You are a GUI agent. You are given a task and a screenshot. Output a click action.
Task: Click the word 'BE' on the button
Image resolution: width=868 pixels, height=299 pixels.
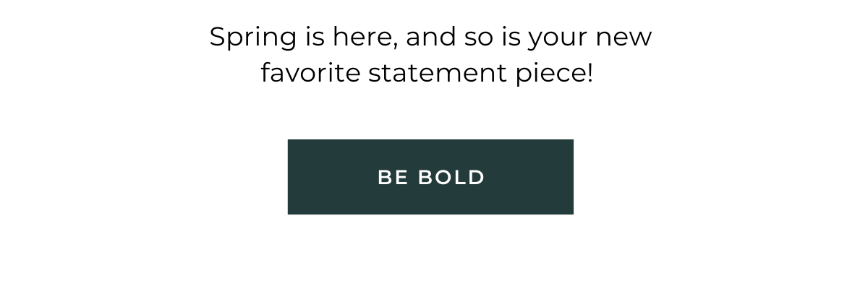[393, 177]
